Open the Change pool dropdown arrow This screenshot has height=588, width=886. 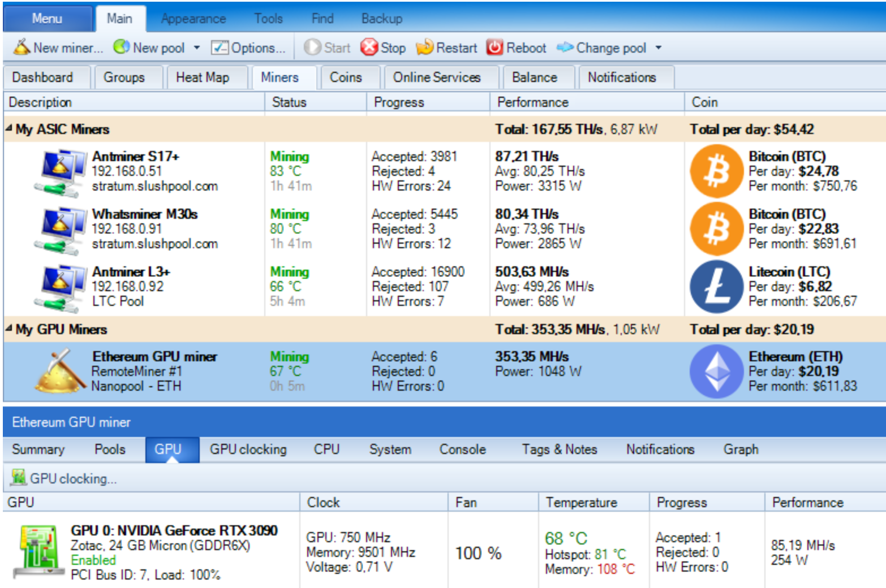[x=659, y=48]
